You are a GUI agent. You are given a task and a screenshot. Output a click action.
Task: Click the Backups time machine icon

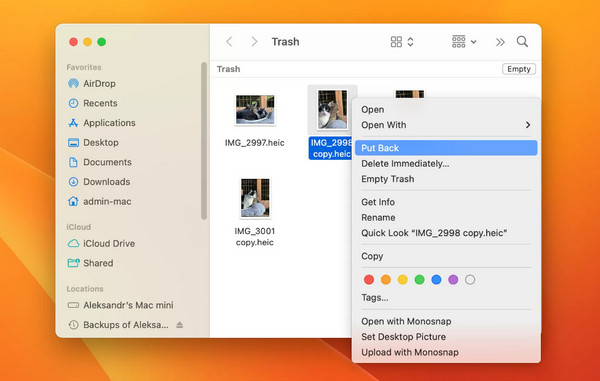pos(73,325)
